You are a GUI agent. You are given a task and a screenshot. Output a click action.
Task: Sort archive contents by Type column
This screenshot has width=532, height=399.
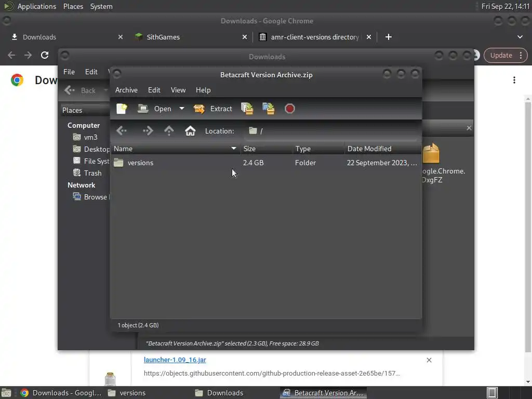pos(318,149)
